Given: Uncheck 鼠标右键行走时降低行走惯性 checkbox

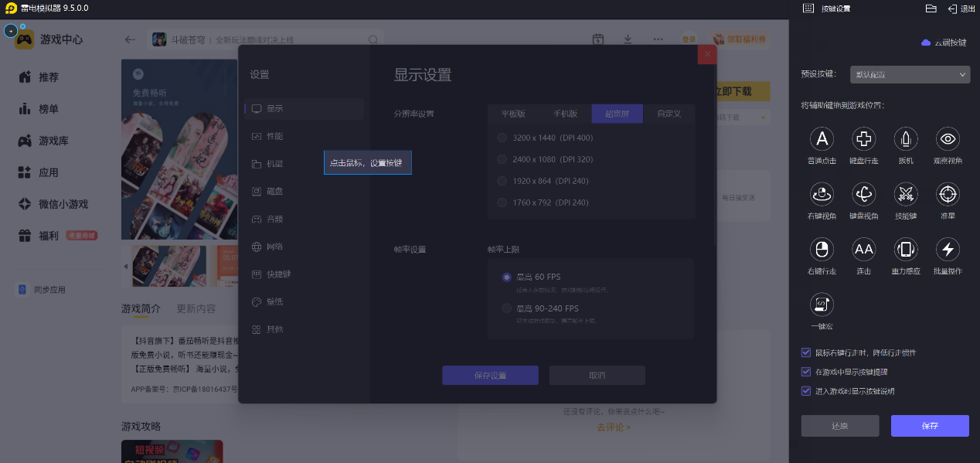Looking at the screenshot, I should 806,352.
